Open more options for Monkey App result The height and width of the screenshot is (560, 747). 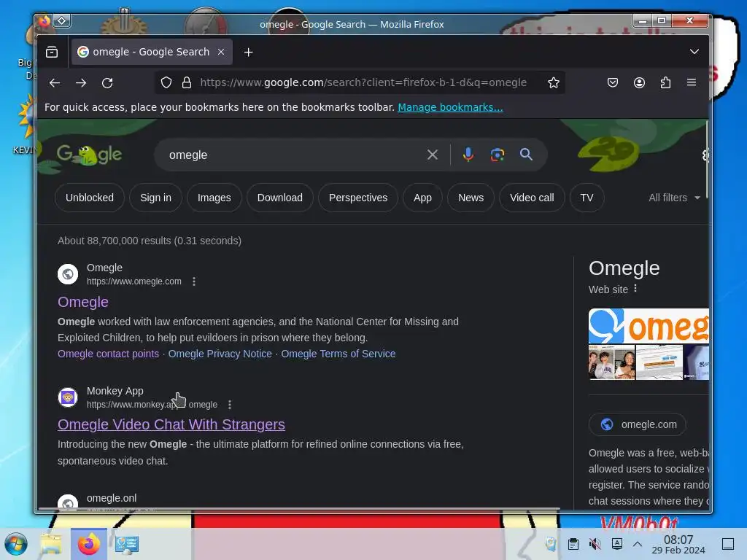pyautogui.click(x=230, y=404)
